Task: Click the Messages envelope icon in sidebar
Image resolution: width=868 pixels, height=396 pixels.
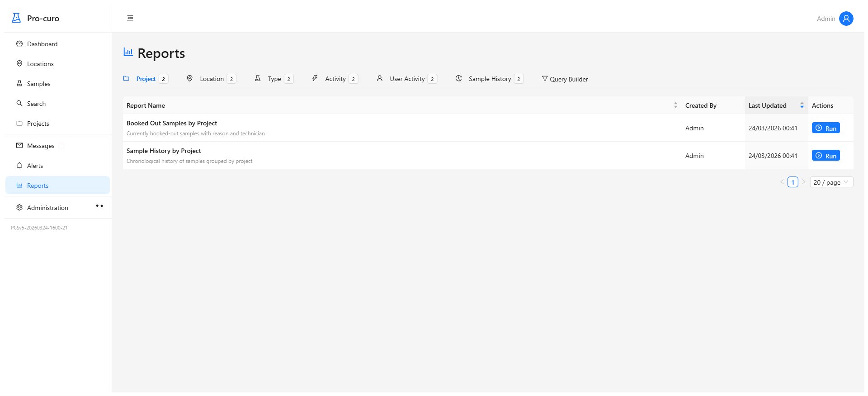Action: click(x=19, y=146)
